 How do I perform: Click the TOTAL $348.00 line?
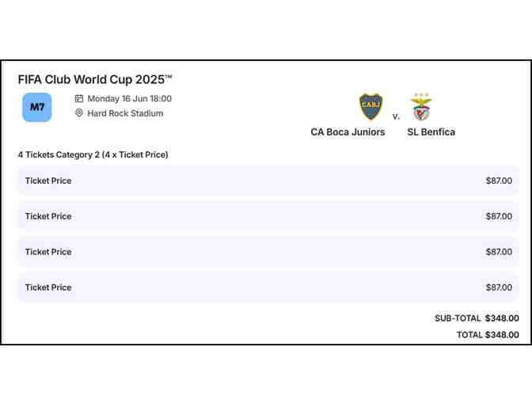pyautogui.click(x=488, y=335)
